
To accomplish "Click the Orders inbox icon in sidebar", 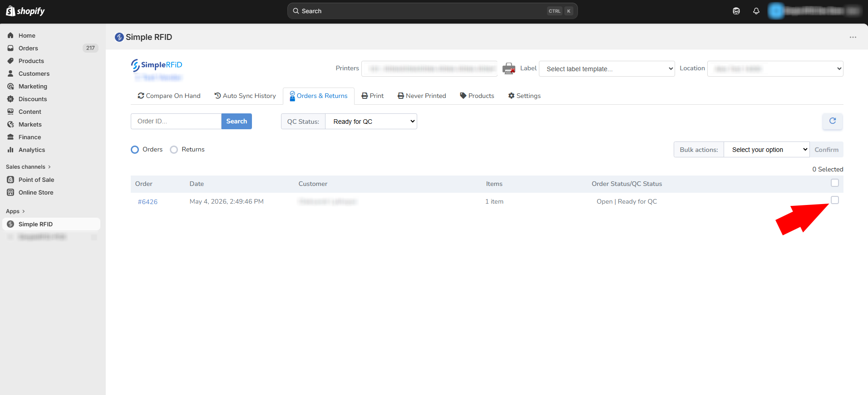I will [10, 48].
